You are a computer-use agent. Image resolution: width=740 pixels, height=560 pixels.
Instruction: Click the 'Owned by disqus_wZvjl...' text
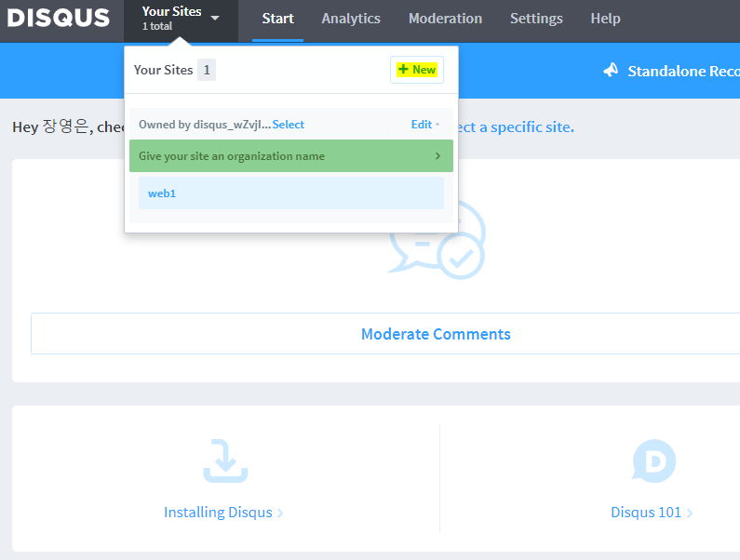[x=205, y=125]
